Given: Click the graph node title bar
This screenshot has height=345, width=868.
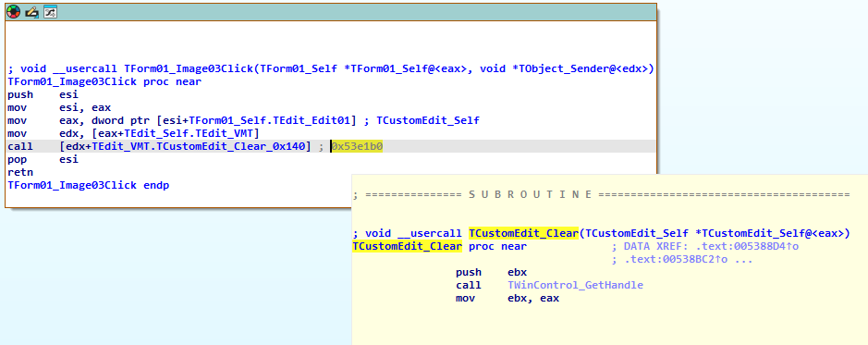Looking at the screenshot, I should coord(331,12).
